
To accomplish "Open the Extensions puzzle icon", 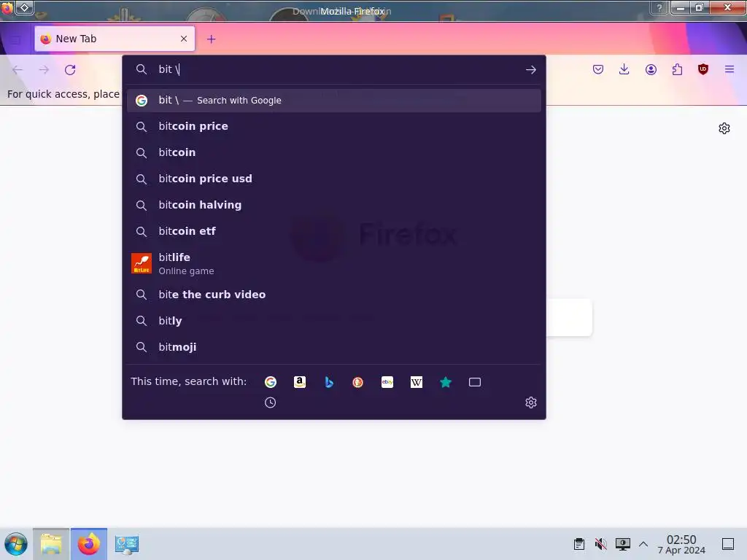I will pyautogui.click(x=677, y=69).
